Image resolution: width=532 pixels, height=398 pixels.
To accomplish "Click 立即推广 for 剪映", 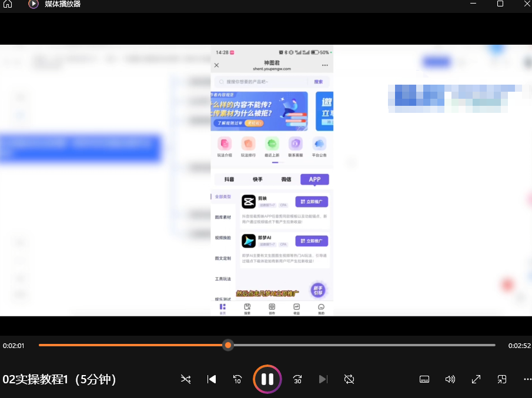I will [312, 202].
